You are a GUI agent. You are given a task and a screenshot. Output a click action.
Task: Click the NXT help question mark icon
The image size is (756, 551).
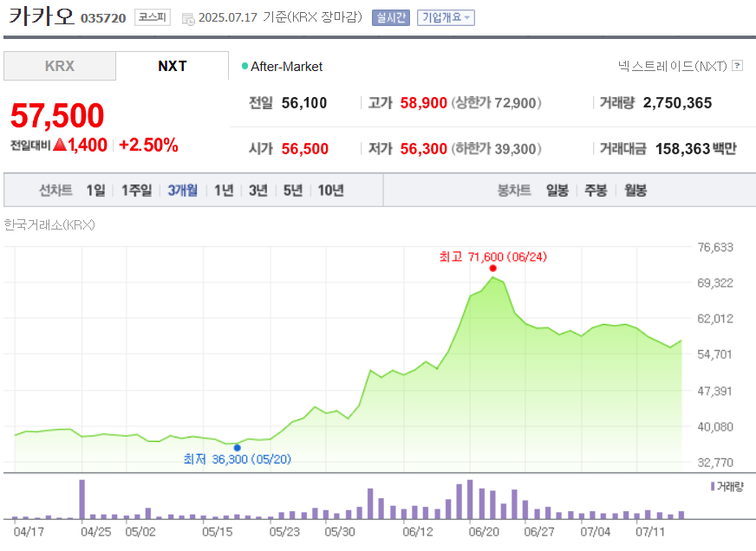click(x=736, y=66)
